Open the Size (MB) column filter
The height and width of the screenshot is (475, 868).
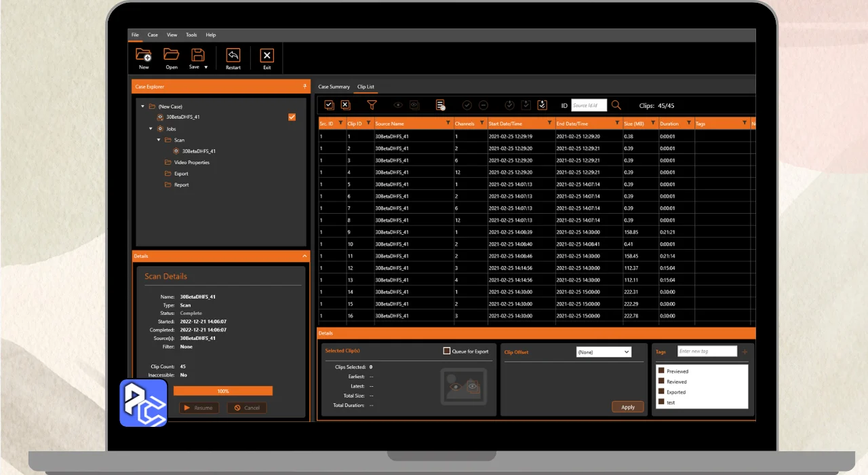coord(654,123)
